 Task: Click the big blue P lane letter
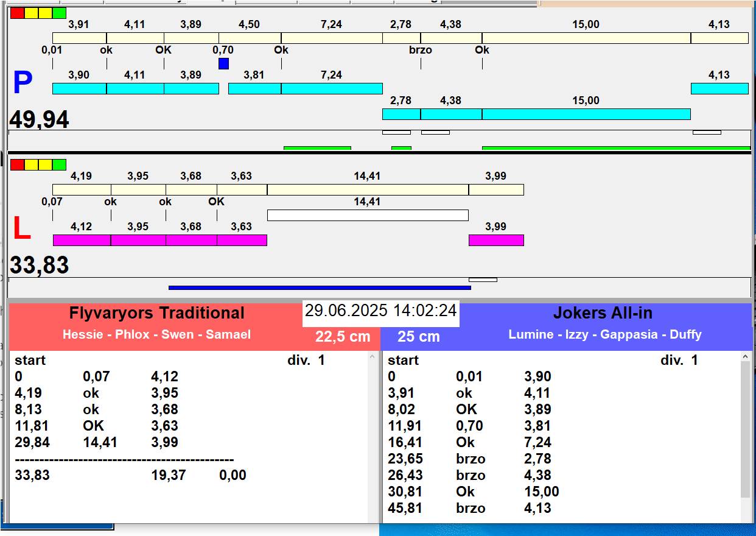[x=23, y=83]
